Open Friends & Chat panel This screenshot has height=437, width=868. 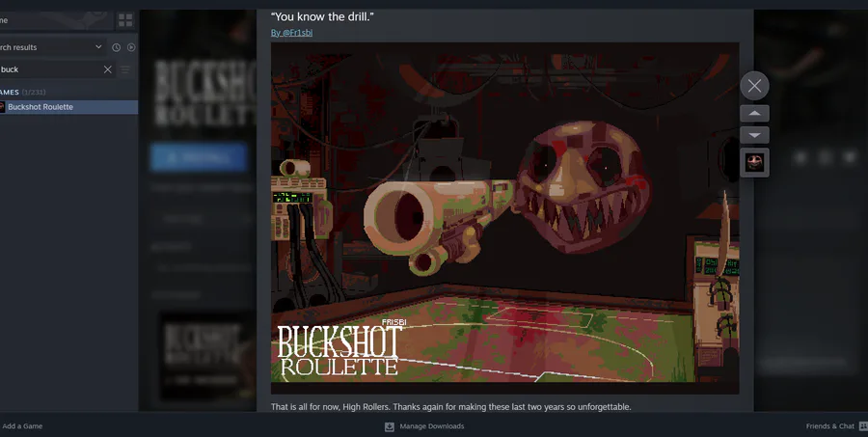tap(837, 426)
